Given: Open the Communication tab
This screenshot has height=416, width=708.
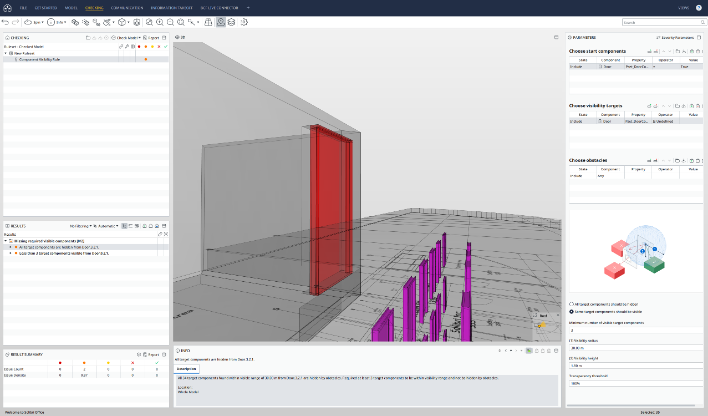Looking at the screenshot, I should click(125, 6).
